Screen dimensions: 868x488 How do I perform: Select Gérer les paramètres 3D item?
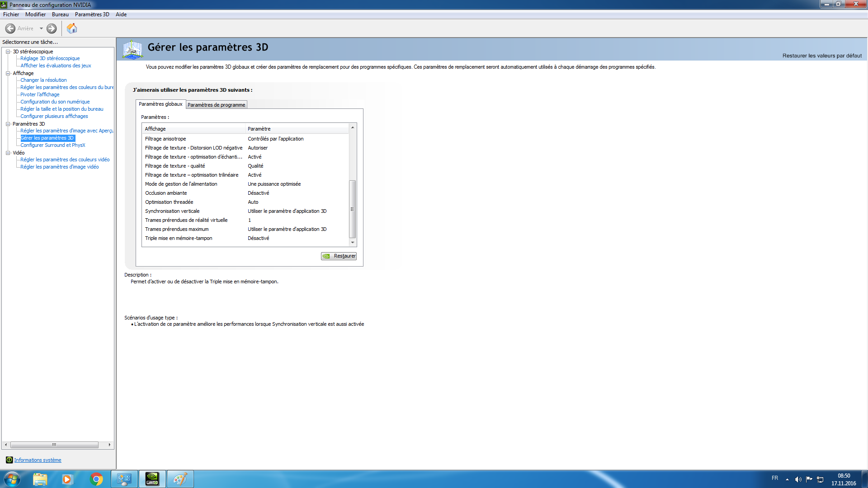[47, 138]
